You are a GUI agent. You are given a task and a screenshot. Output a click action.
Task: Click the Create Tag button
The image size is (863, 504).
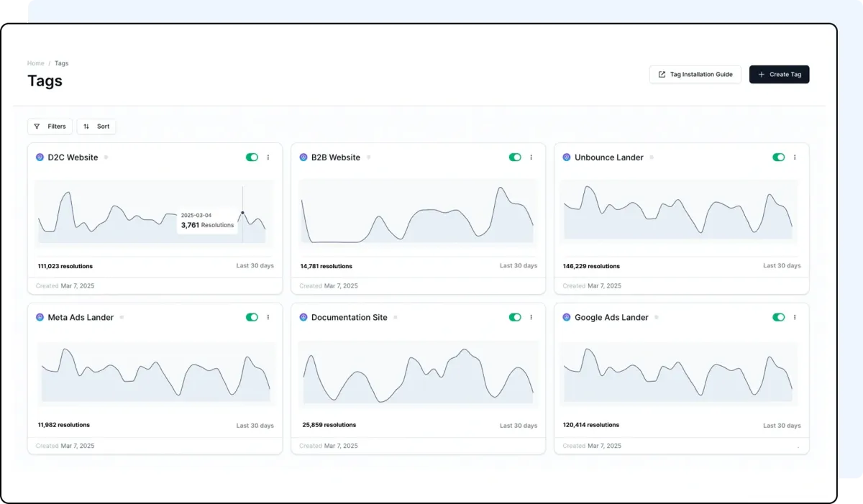779,75
